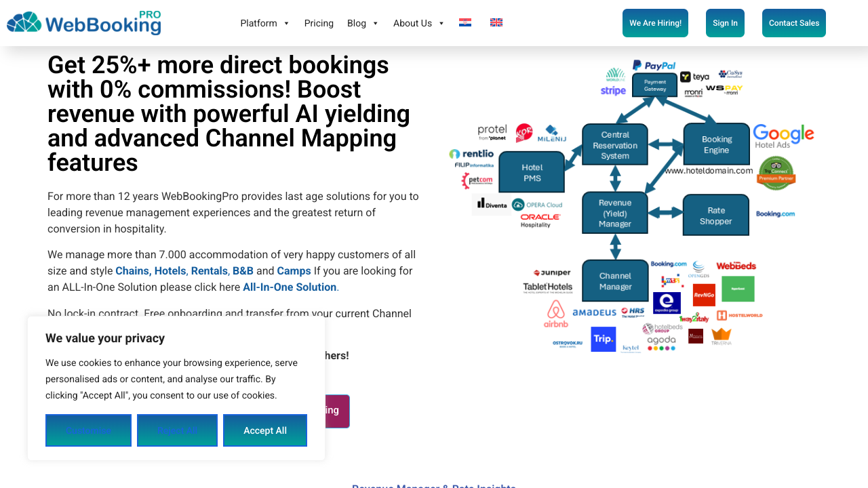Image resolution: width=868 pixels, height=488 pixels.
Task: Switch language using the UK flag
Action: (x=496, y=22)
